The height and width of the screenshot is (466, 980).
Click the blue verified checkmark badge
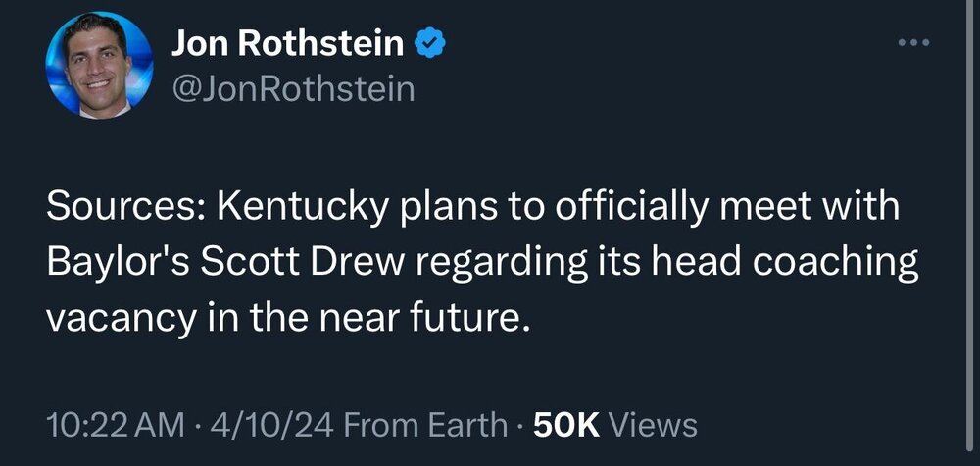tap(430, 43)
